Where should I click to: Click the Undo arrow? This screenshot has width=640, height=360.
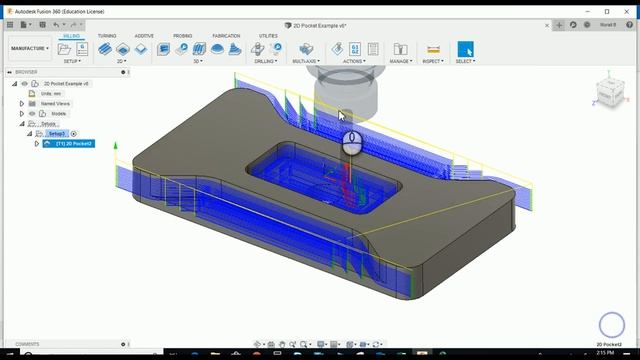[56, 25]
